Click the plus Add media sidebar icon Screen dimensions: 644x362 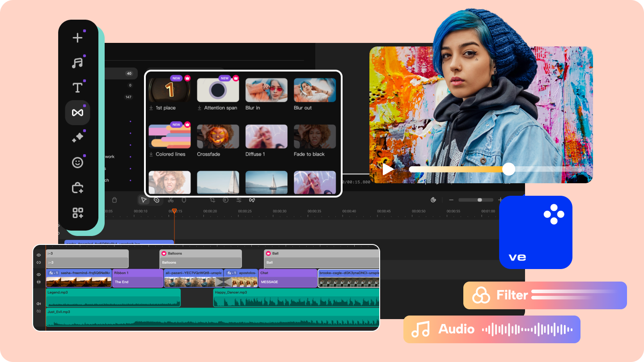coord(78,38)
